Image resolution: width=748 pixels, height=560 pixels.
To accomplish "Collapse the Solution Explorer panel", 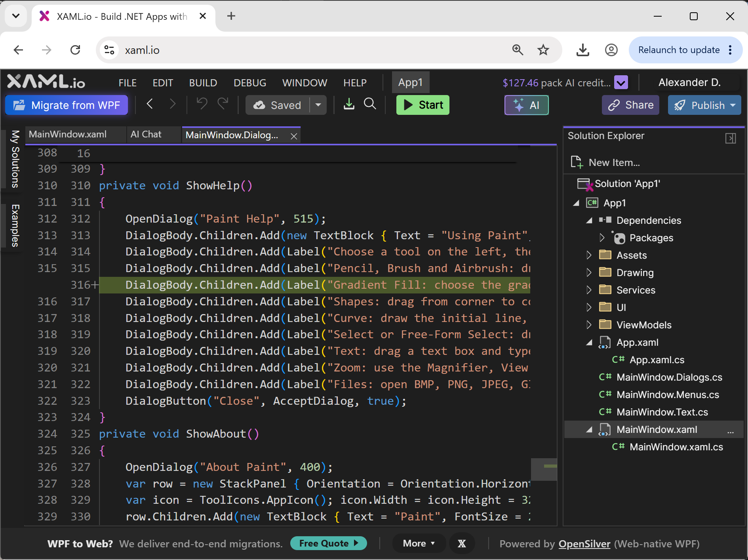I will (731, 138).
